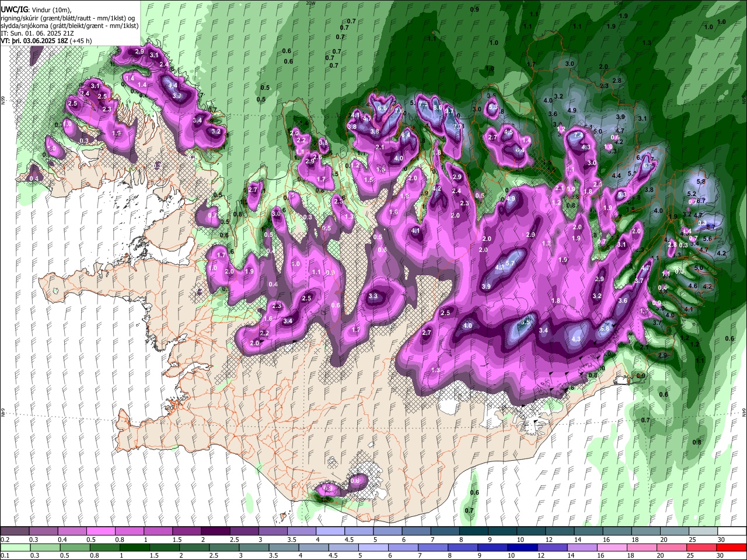Click the '20W' longitude label

310,3
